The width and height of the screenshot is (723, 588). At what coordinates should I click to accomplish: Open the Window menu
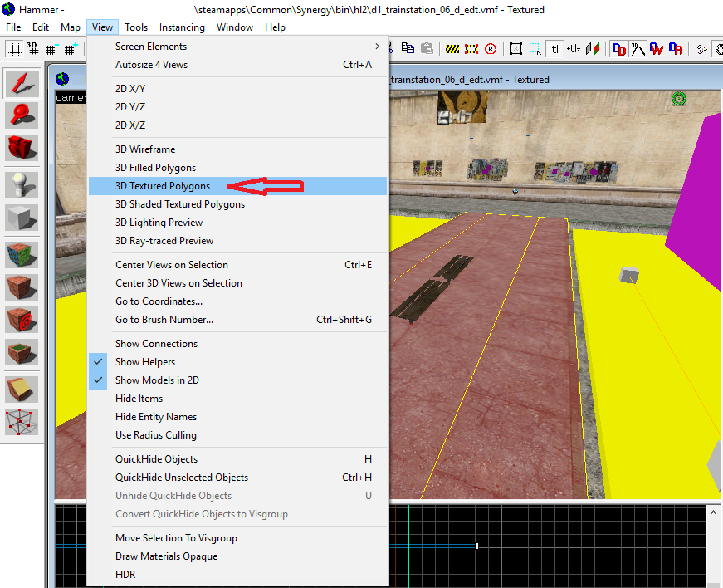coord(235,27)
